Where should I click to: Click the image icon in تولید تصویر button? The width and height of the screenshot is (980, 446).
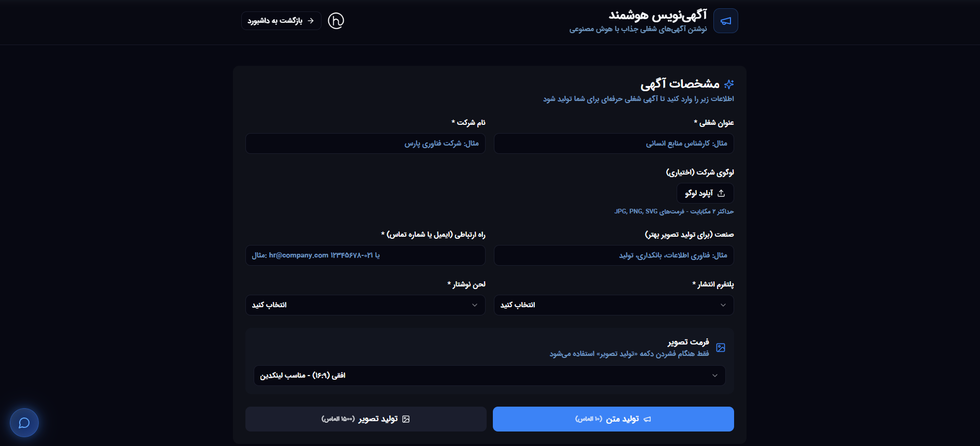pos(406,419)
